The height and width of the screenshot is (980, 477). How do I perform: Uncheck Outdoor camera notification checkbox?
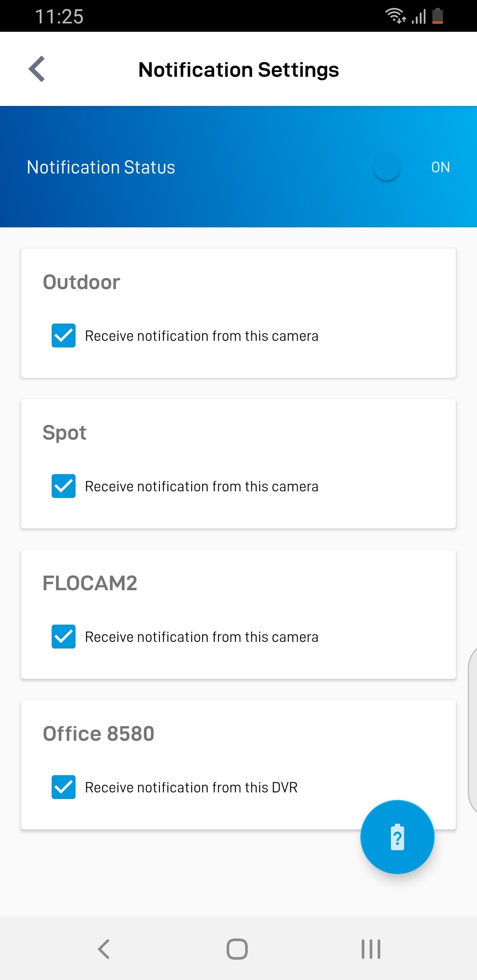click(x=64, y=335)
